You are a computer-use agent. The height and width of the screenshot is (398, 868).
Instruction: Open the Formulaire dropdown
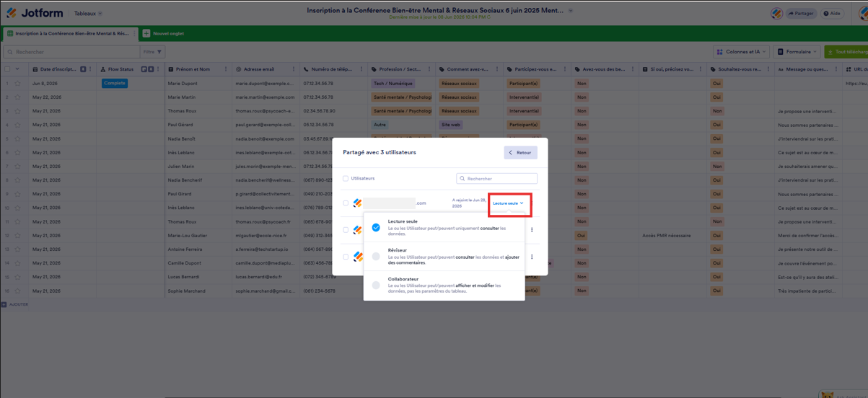click(x=798, y=52)
